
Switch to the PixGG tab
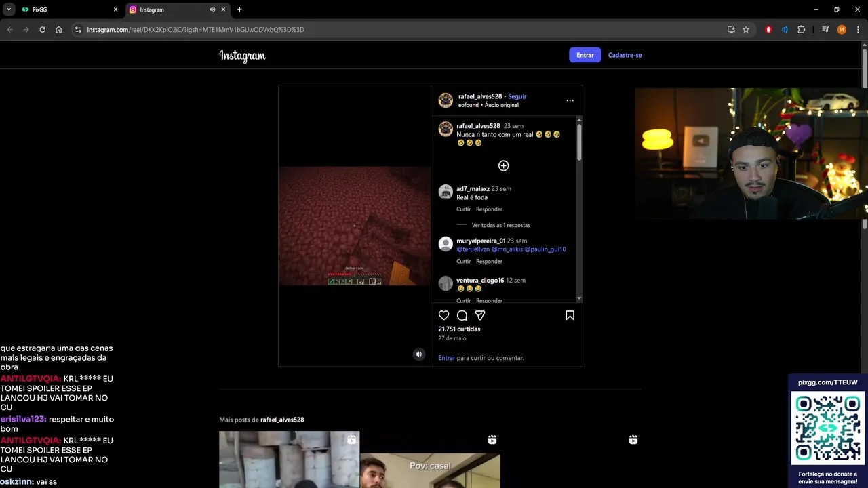pos(69,9)
